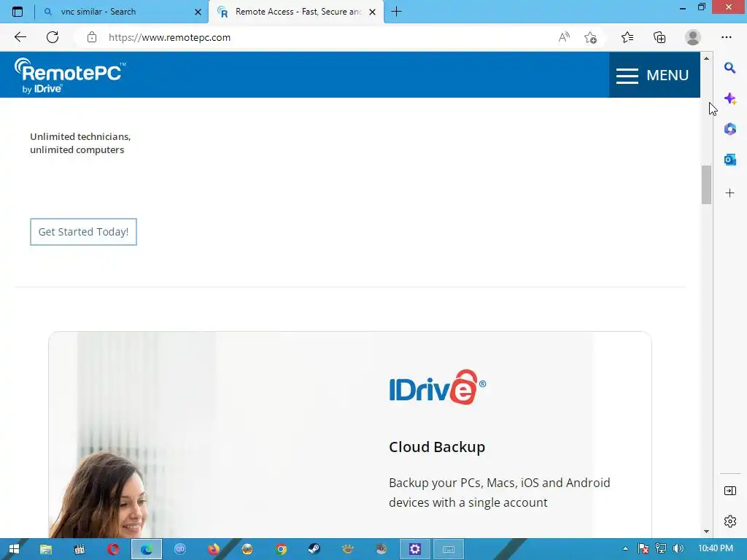View site information lock icon
747x560 pixels.
(92, 37)
